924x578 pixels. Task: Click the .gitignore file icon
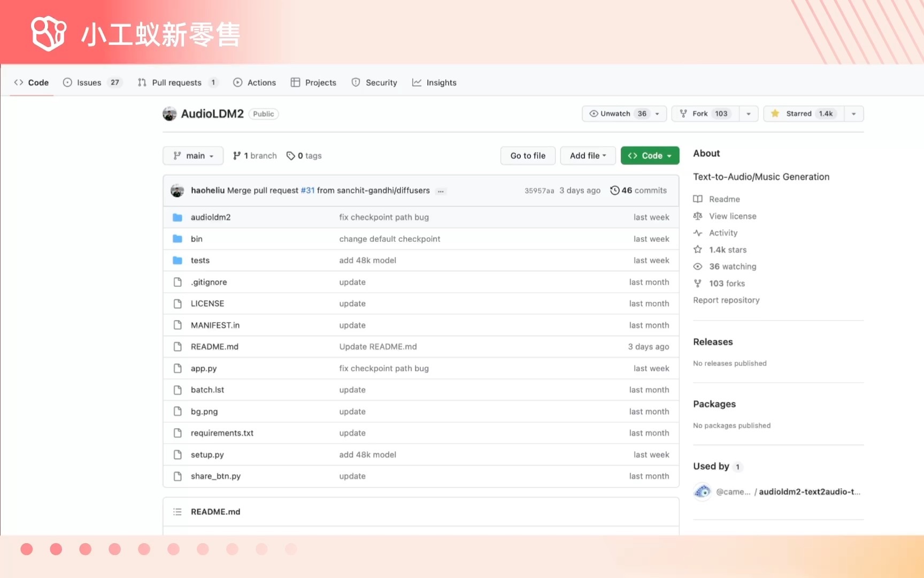click(178, 282)
